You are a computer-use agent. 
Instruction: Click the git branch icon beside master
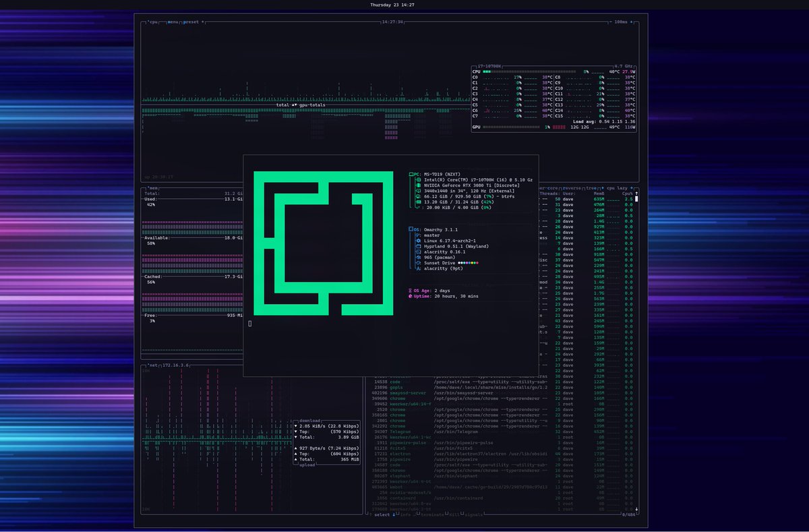pos(418,235)
